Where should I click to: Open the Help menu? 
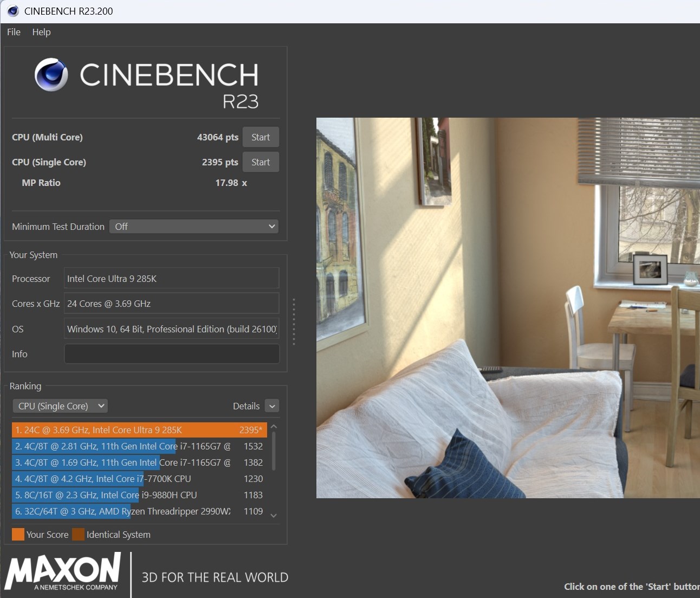click(x=41, y=32)
